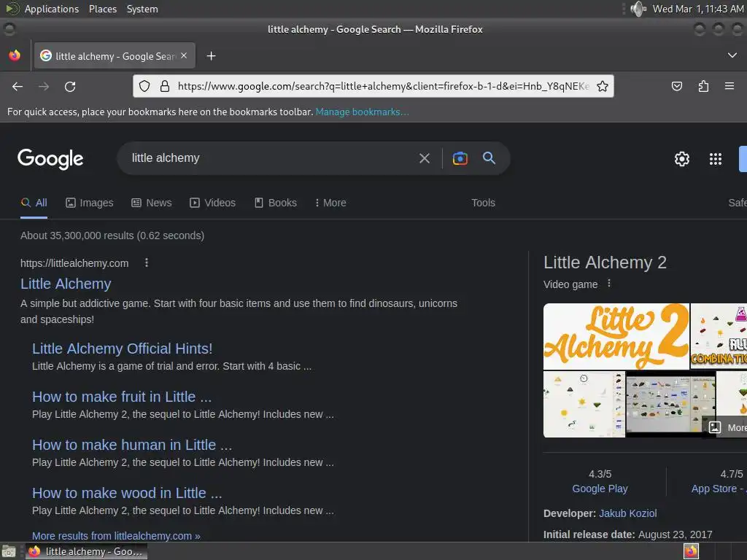Viewport: 747px width, 560px height.
Task: Open Google quick settings gear
Action: point(682,158)
